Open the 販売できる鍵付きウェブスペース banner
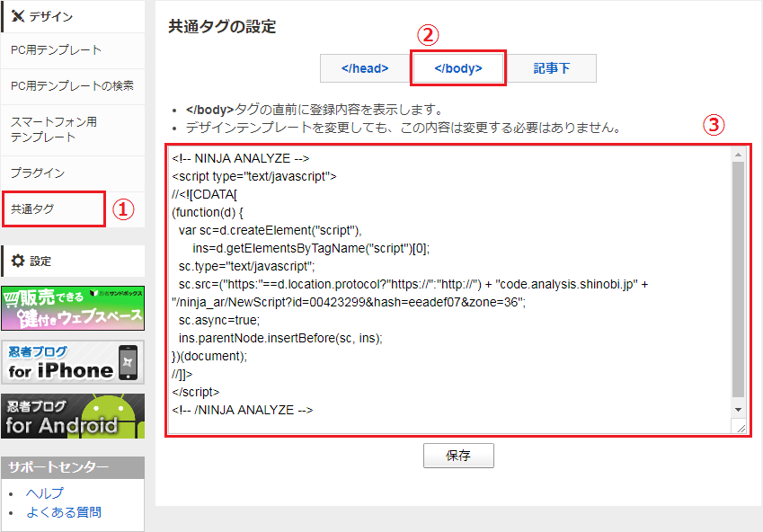This screenshot has width=763, height=532. 73,308
